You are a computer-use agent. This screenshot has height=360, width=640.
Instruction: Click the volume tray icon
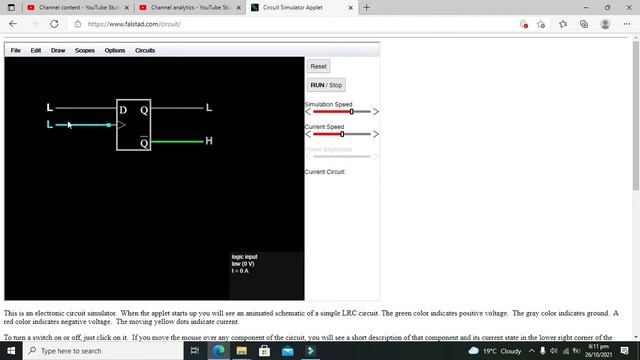tap(553, 351)
